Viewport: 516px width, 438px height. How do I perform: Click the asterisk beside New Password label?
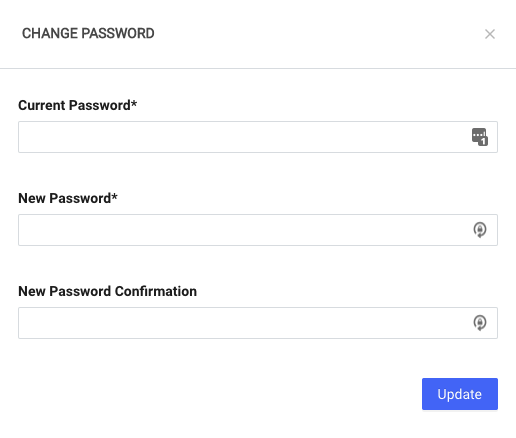(114, 196)
